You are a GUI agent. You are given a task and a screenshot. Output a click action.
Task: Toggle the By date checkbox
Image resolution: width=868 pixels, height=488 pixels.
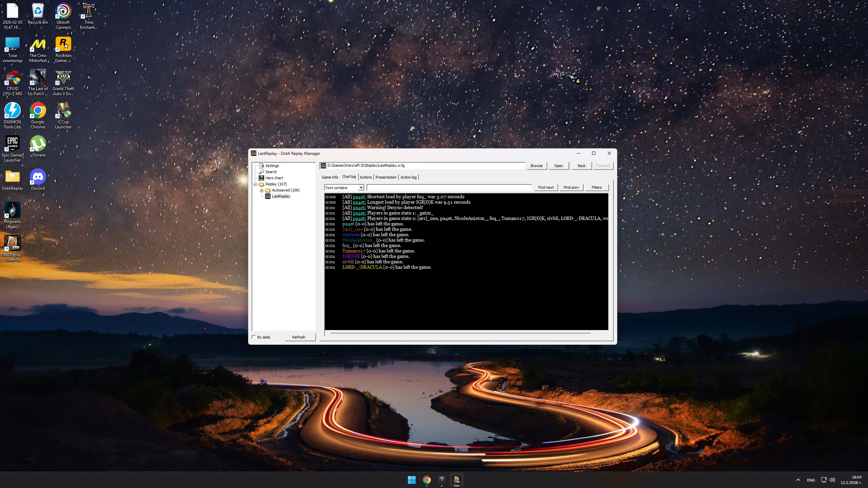tap(254, 337)
